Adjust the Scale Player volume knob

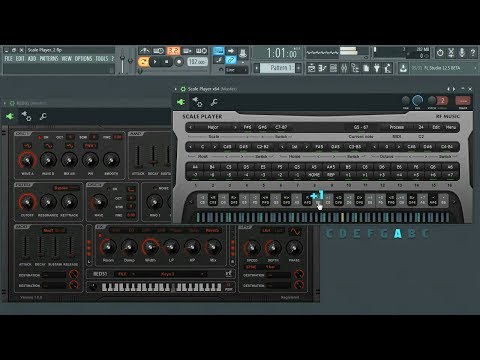417,100
